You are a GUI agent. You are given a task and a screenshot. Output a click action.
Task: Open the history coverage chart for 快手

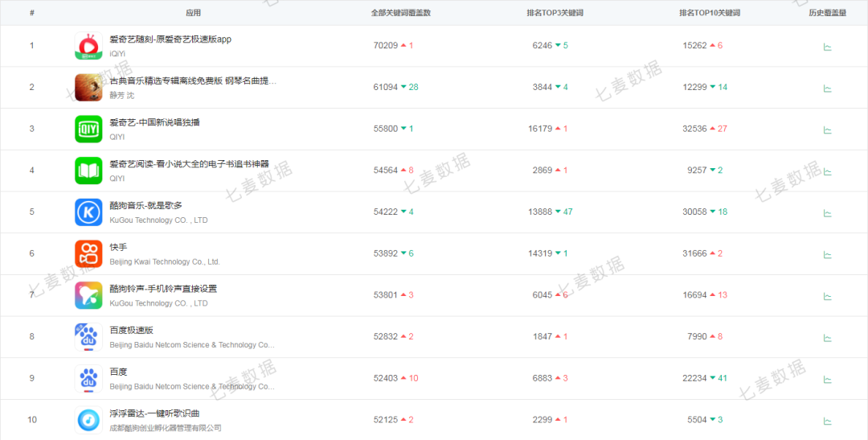coord(828,254)
